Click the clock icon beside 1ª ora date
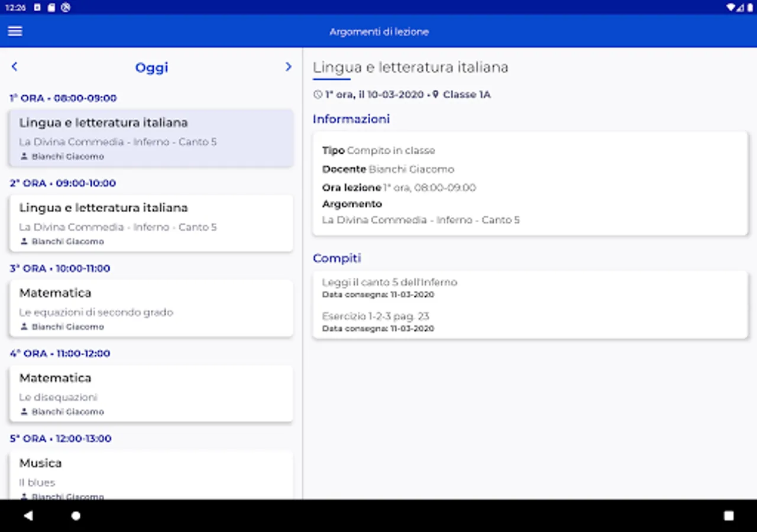The image size is (757, 532). 318,95
